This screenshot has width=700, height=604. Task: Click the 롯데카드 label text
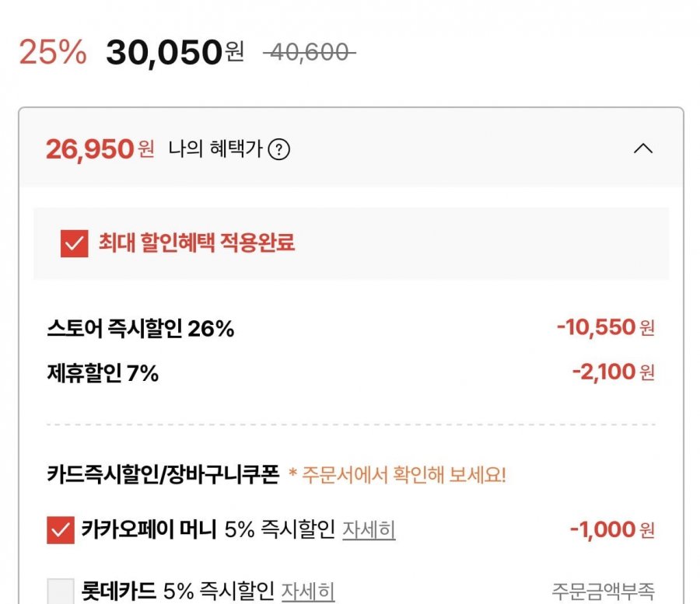pos(119,591)
